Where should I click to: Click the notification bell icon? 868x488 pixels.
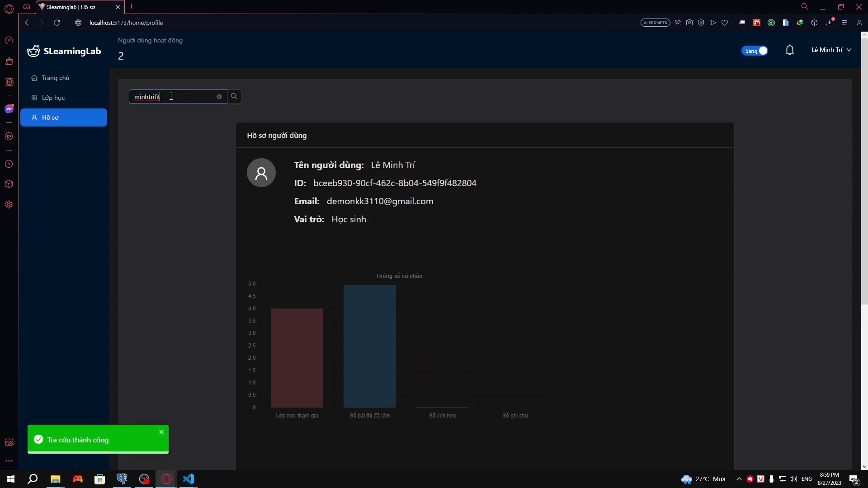point(789,50)
